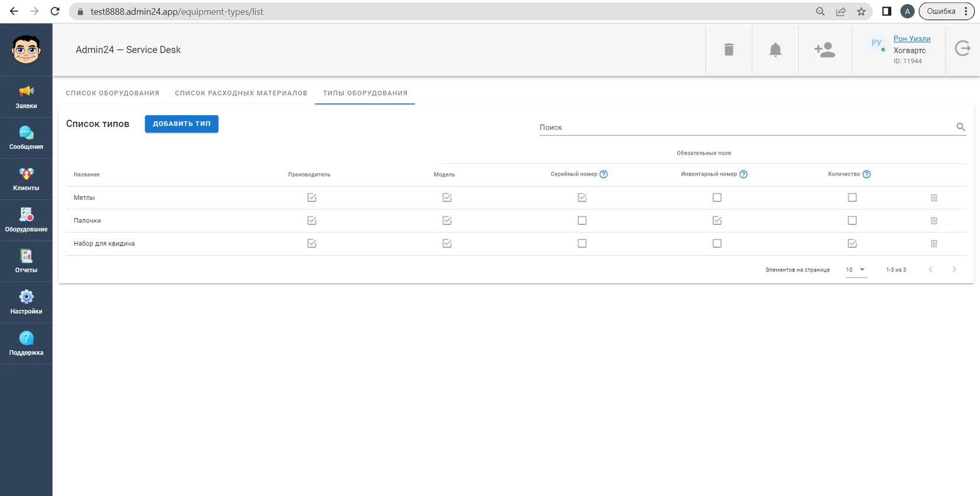
Task: Open Отчеты reports icon
Action: click(26, 261)
